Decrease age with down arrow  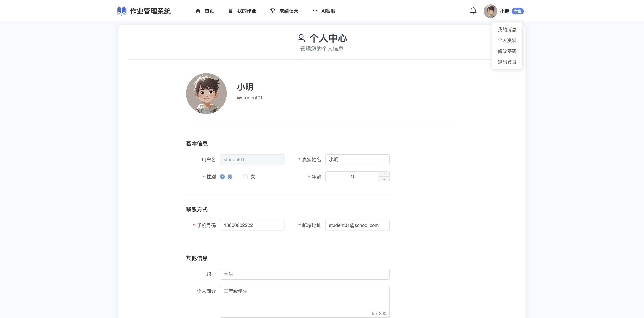pyautogui.click(x=384, y=179)
